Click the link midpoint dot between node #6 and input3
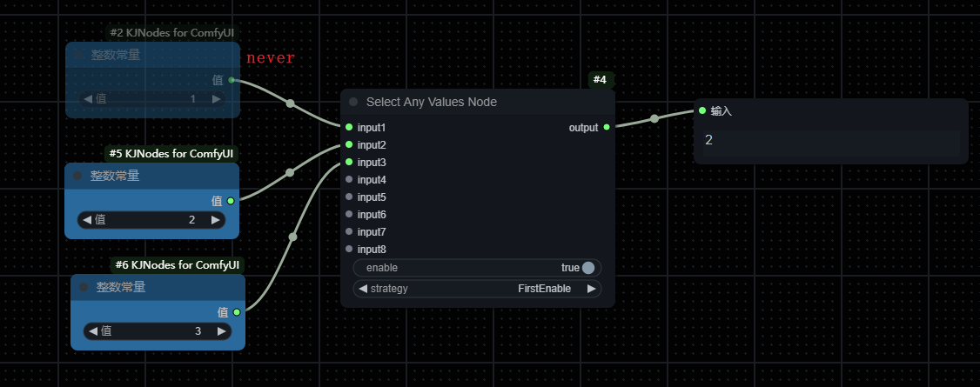 click(292, 237)
